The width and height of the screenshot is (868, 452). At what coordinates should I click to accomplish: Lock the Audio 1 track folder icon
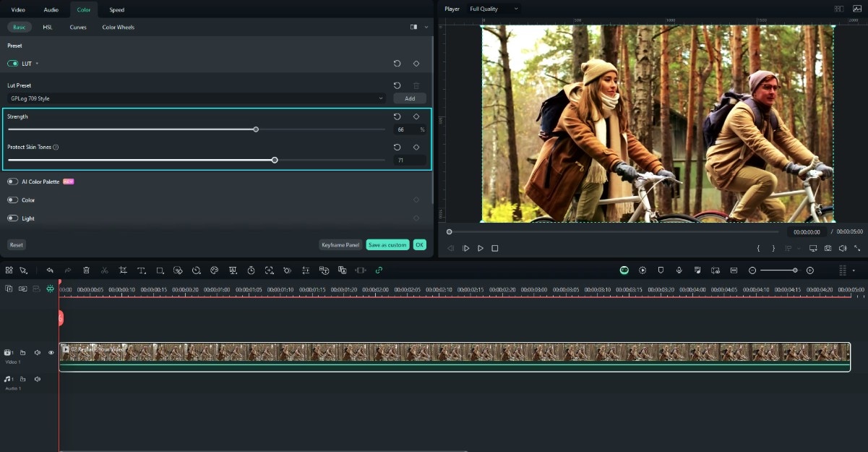point(23,379)
